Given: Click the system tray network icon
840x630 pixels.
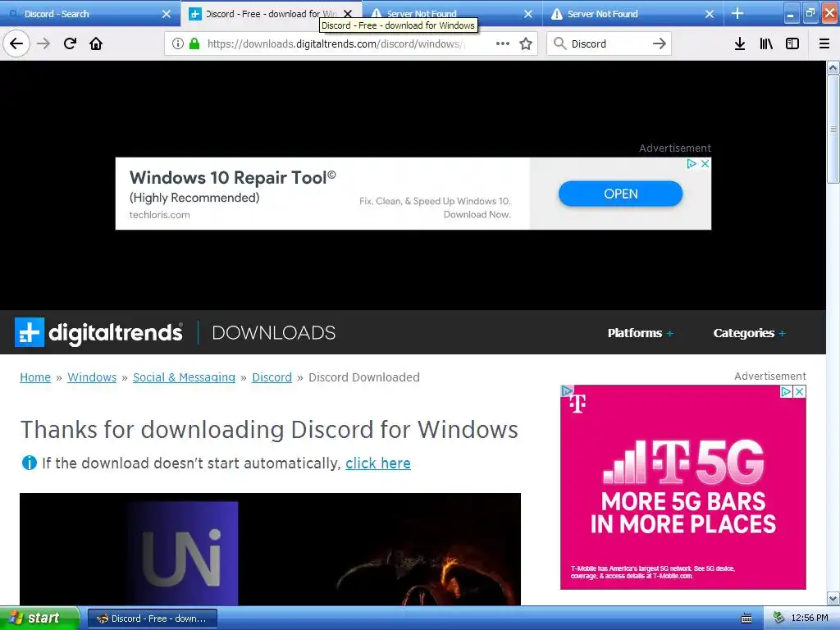Looking at the screenshot, I should pos(779,619).
